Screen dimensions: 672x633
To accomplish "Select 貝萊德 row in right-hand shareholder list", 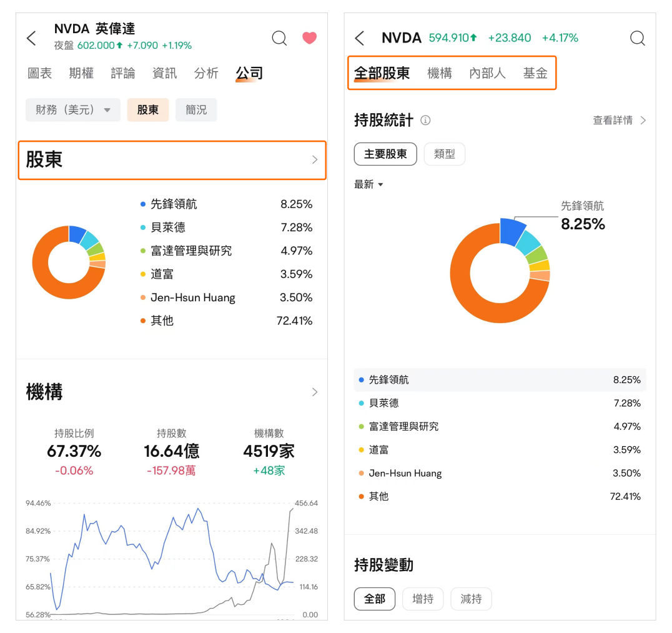I will (500, 403).
